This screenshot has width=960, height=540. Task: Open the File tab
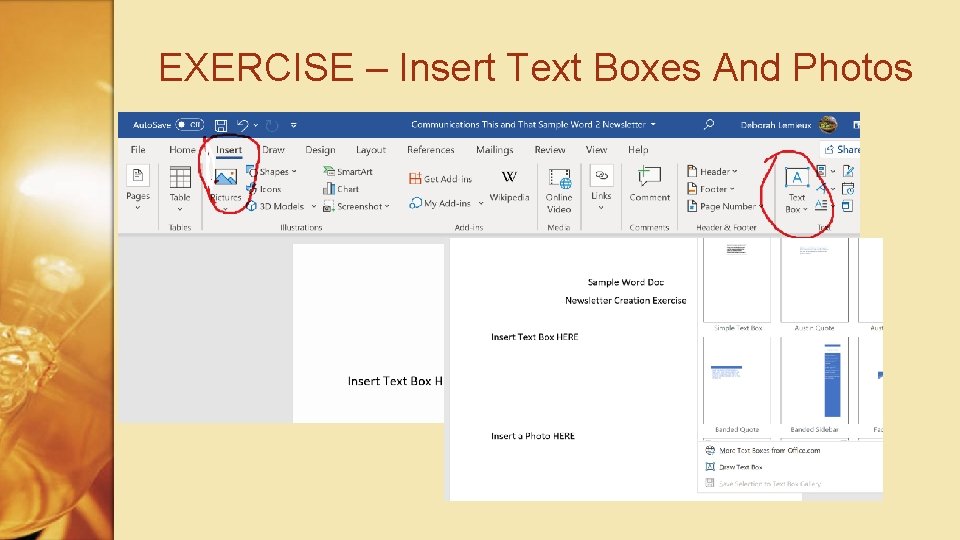point(138,149)
